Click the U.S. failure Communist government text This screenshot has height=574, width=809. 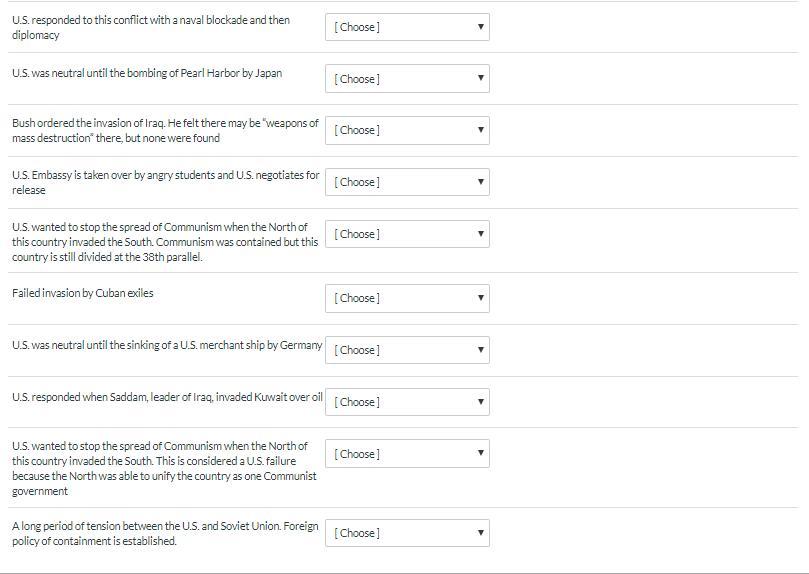(165, 468)
